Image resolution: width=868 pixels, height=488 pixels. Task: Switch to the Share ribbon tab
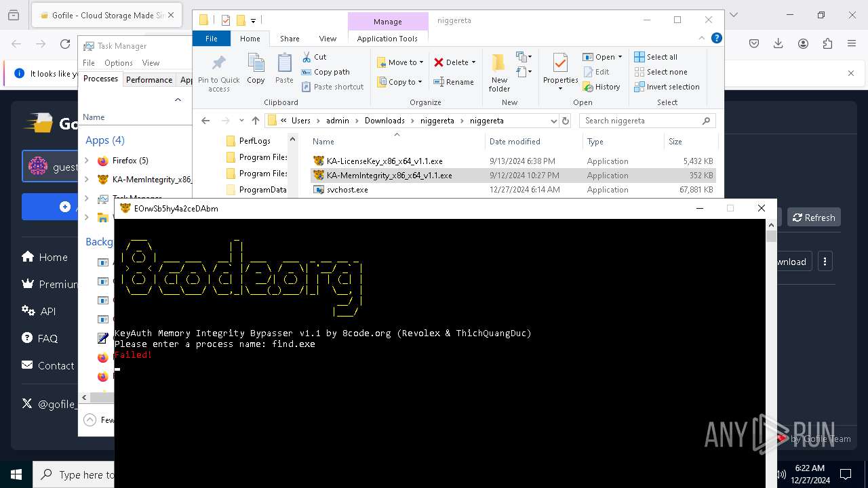point(290,39)
